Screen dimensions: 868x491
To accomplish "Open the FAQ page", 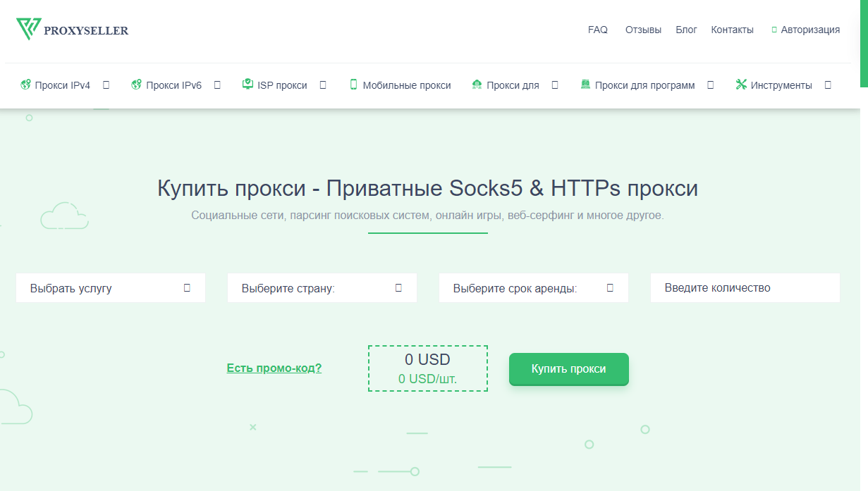I will coord(598,30).
